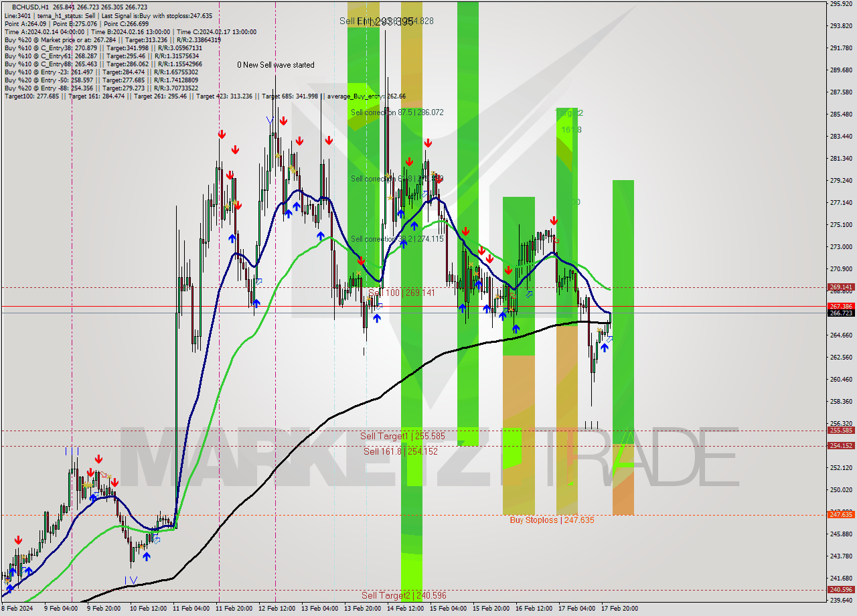Click the '17 Feb 20:00' time axis label

[619, 609]
